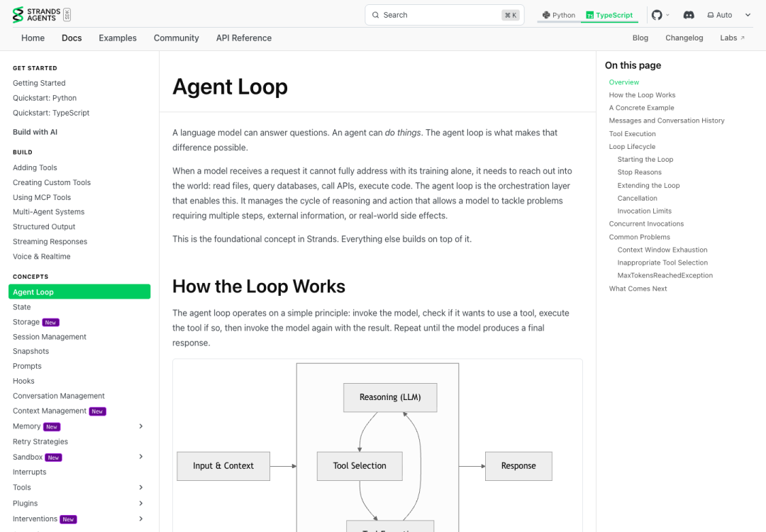
Task: Click the Labs external link arrow
Action: tap(743, 38)
